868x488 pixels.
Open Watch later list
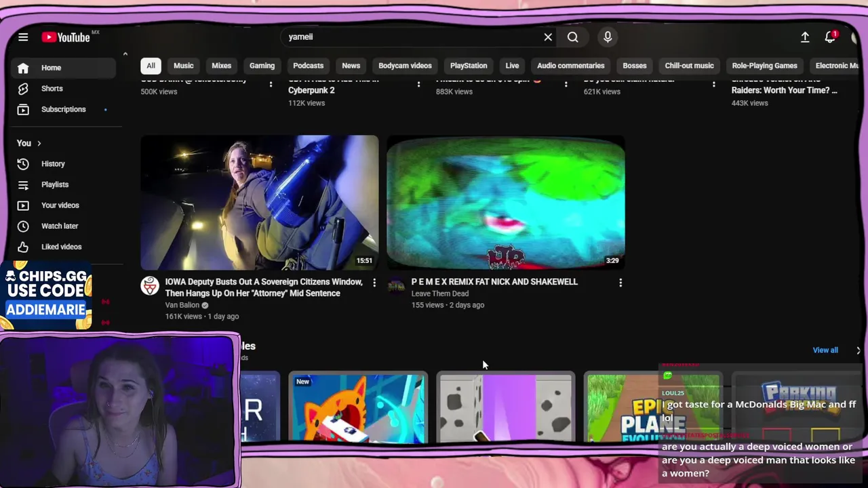click(64, 226)
